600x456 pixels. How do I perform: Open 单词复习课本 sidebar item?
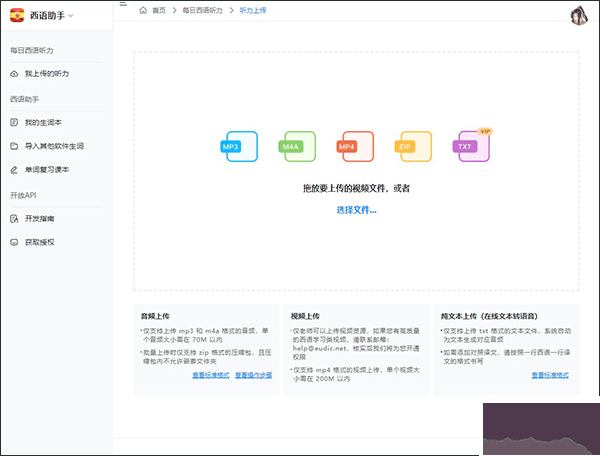47,169
